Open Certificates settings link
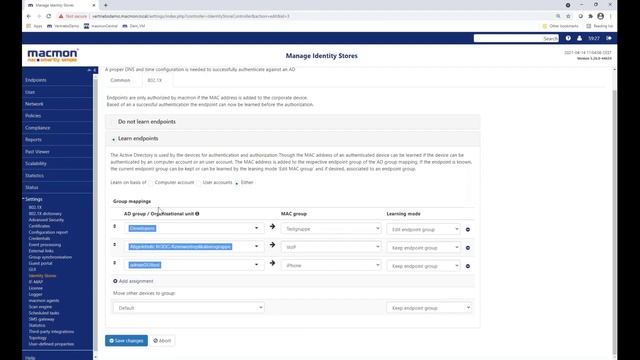 pos(40,226)
